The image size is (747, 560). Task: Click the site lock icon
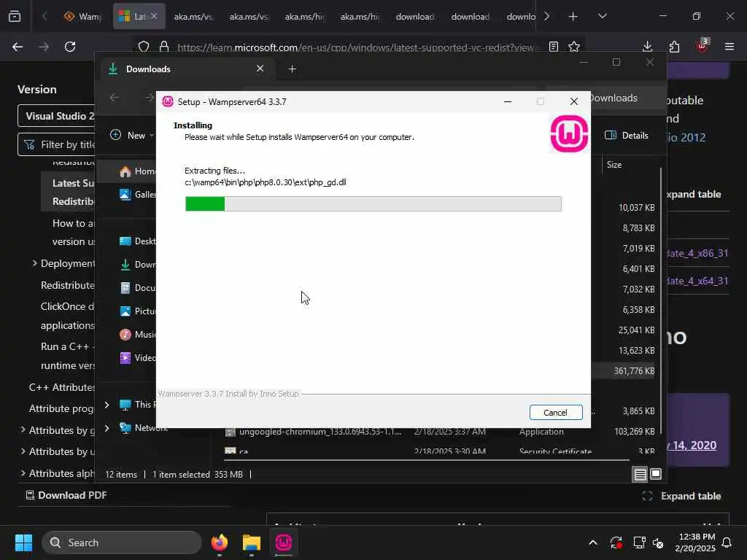164,47
